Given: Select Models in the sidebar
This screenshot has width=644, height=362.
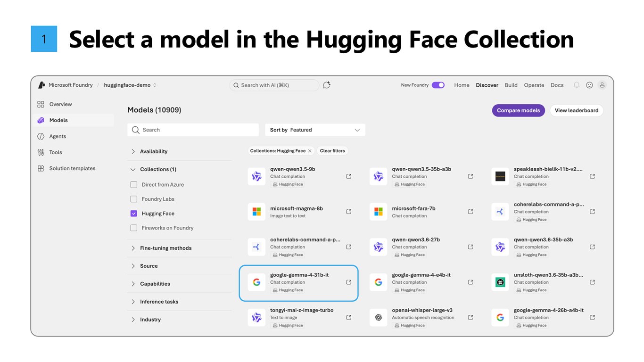Looking at the screenshot, I should [74, 120].
